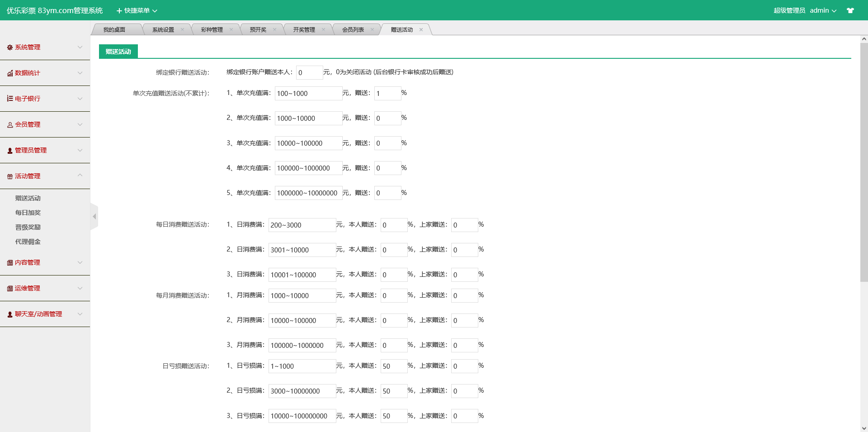Image resolution: width=868 pixels, height=432 pixels.
Task: Expand the 系统管理 menu chevron
Action: [x=80, y=47]
